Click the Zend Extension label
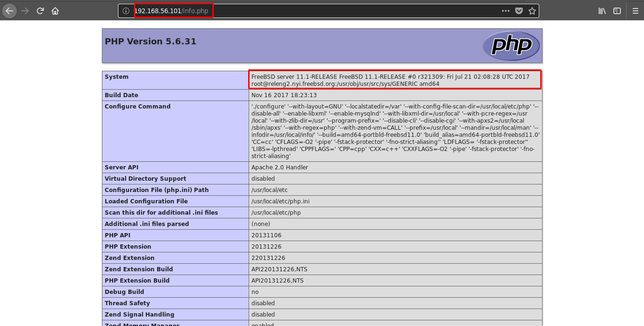Viewport: 644px width, 326px height. pos(130,258)
